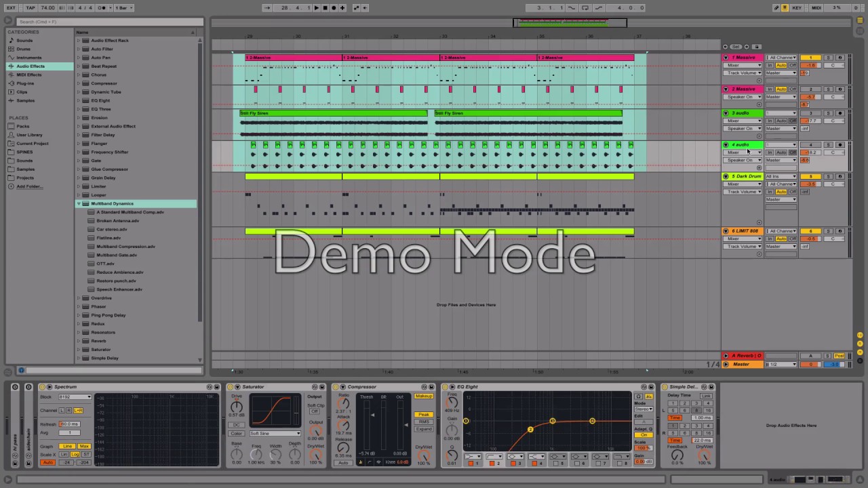This screenshot has width=868, height=488.
Task: Jump to previous locator arrow
Action: [x=726, y=47]
